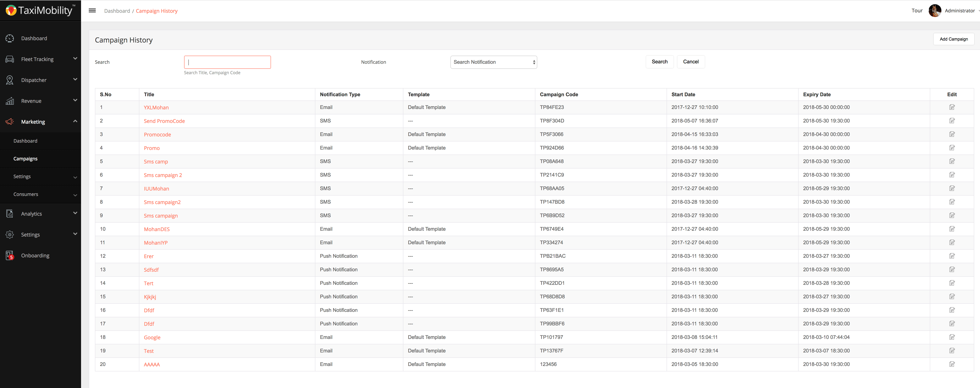Expand the Analytics menu chevron

click(x=75, y=213)
